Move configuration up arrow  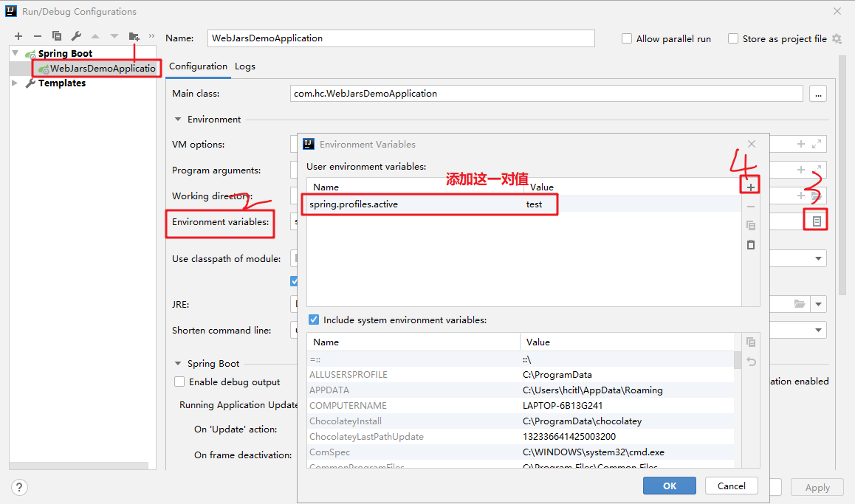(x=95, y=36)
